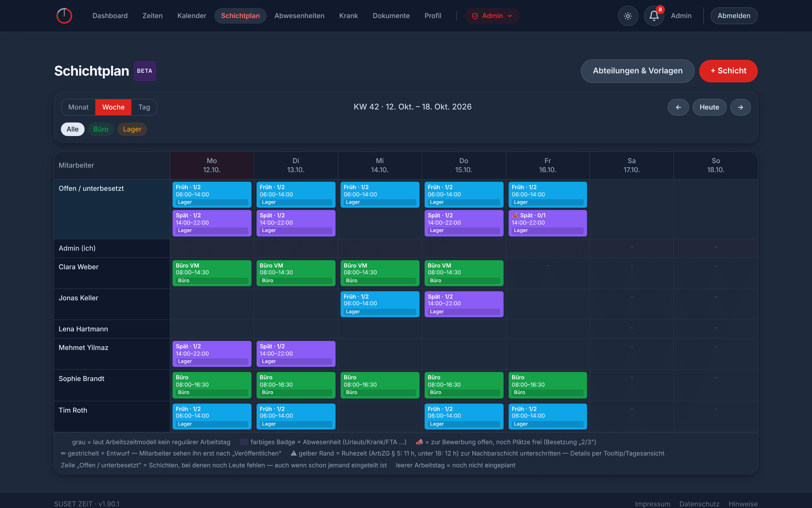Click the Mo 12.10. column header
This screenshot has height=508, width=812.
click(212, 165)
